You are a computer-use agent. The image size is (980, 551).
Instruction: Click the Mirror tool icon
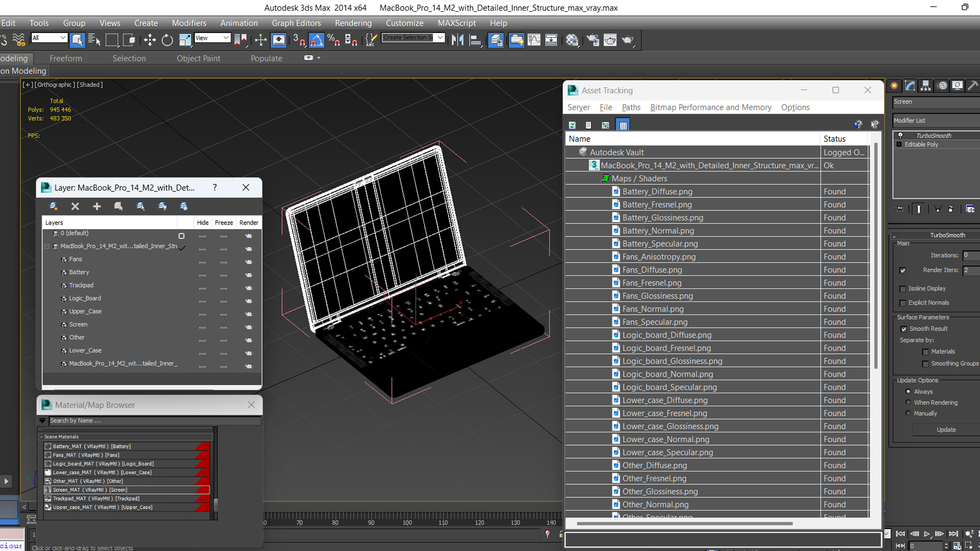pyautogui.click(x=458, y=40)
